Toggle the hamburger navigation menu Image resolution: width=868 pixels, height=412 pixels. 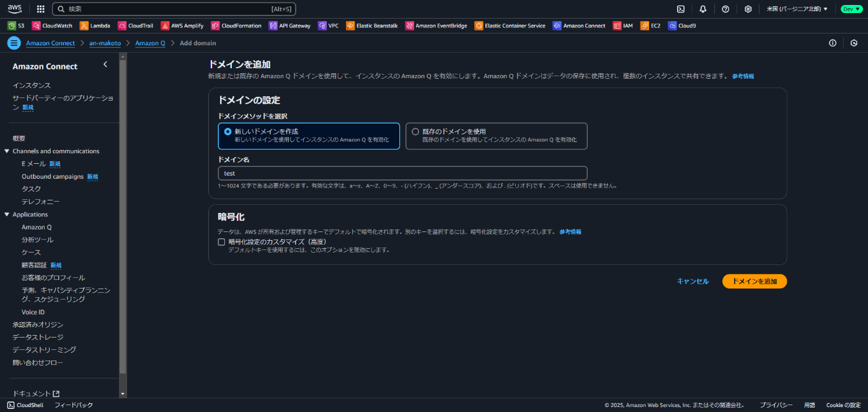coord(14,43)
